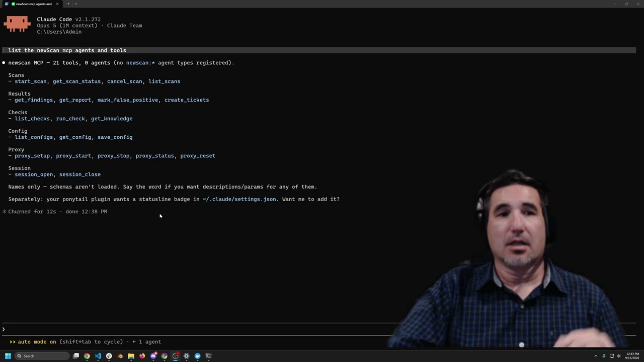Screen dimensions: 644x362
Task: Click the Config section heading
Action: pyautogui.click(x=18, y=131)
